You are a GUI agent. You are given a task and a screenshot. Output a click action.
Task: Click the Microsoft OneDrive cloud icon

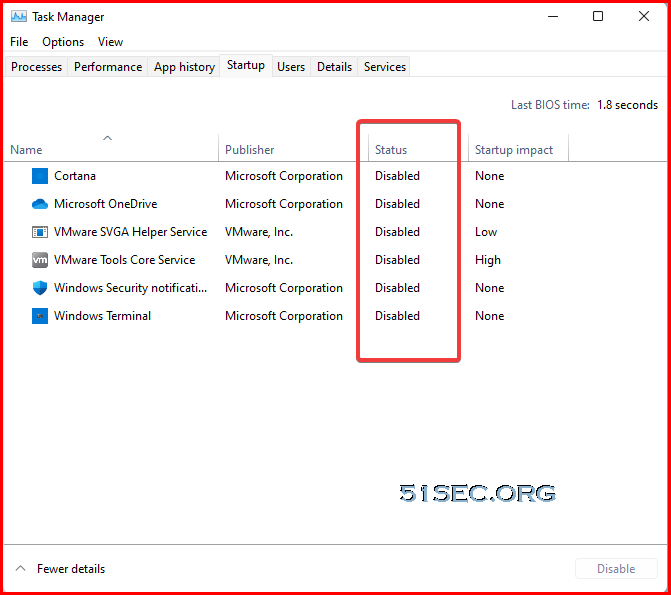pyautogui.click(x=40, y=204)
